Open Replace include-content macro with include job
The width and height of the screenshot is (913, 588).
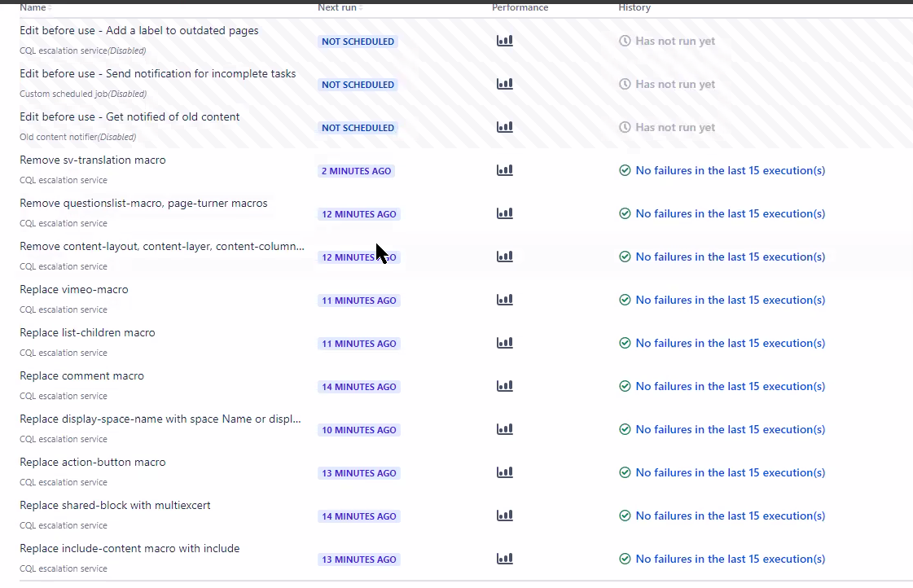(x=129, y=547)
